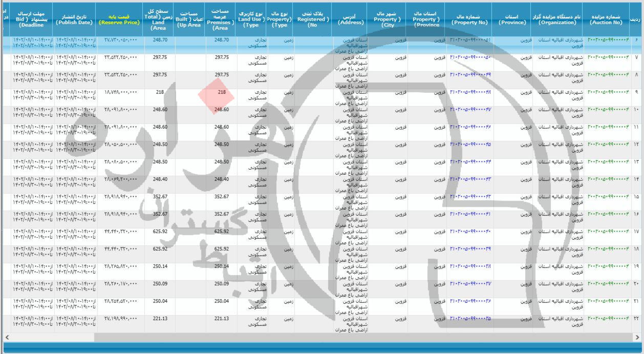Open property number link in row 9
644x354 pixels.
pyautogui.click(x=470, y=92)
